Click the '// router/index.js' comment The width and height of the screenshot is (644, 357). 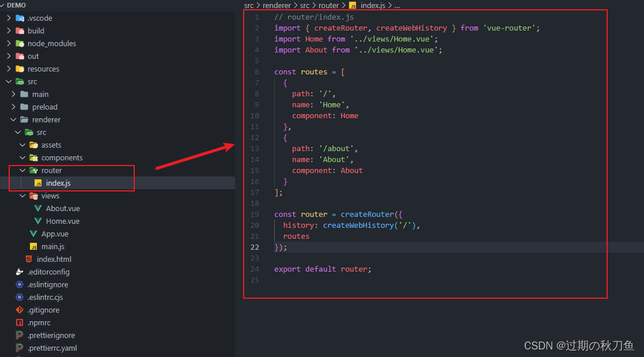tap(314, 17)
